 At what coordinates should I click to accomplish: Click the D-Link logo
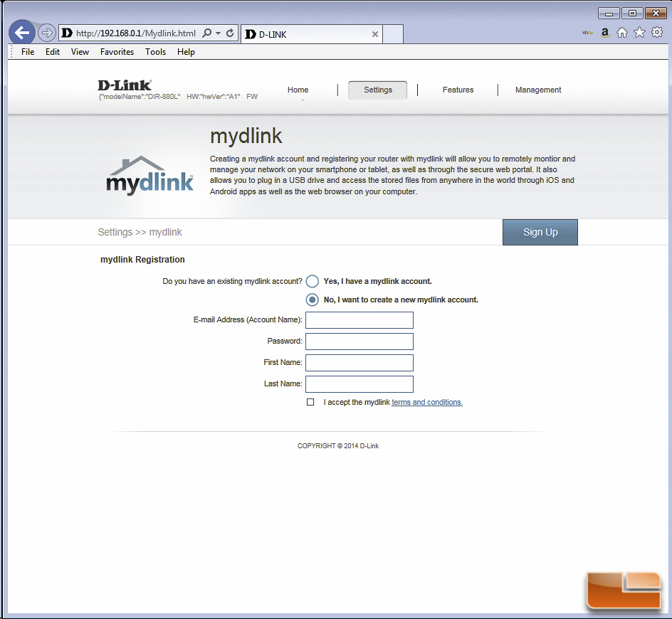point(125,85)
